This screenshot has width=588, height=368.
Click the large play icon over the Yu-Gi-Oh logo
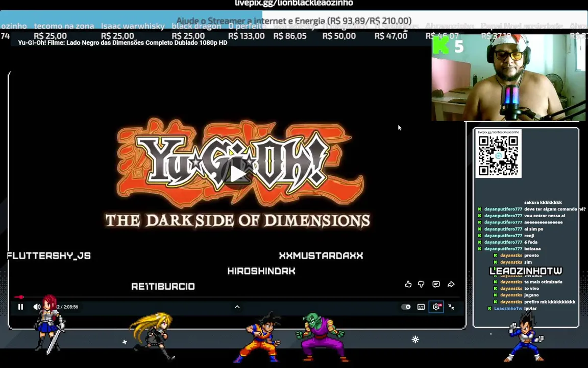click(237, 174)
